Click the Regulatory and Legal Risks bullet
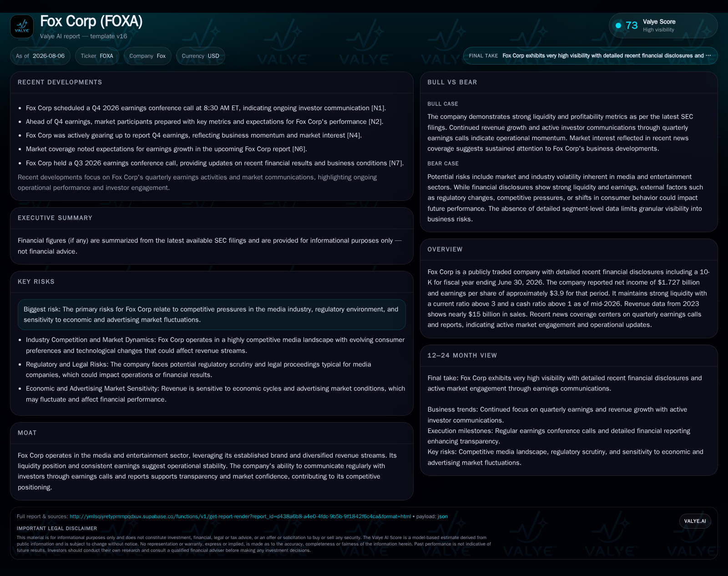 [198, 370]
